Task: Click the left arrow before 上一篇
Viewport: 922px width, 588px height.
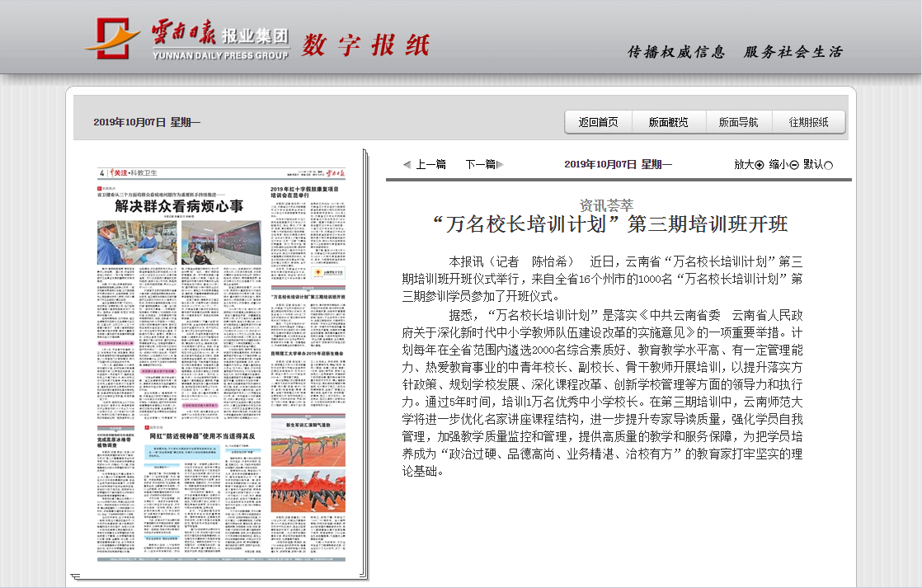Action: 407,164
